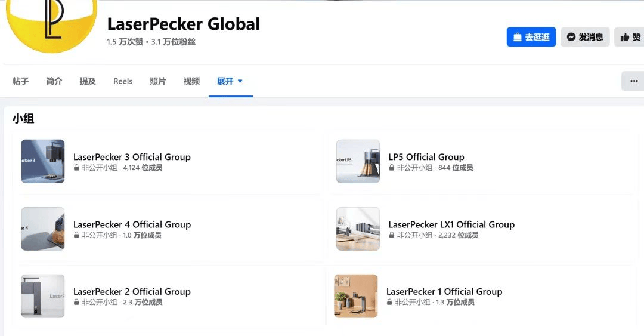
Task: Click the thumbs-up 赞 like button
Action: (x=630, y=37)
